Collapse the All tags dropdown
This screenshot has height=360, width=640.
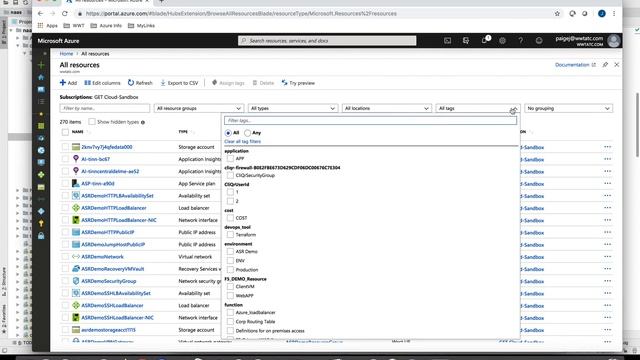(478, 108)
